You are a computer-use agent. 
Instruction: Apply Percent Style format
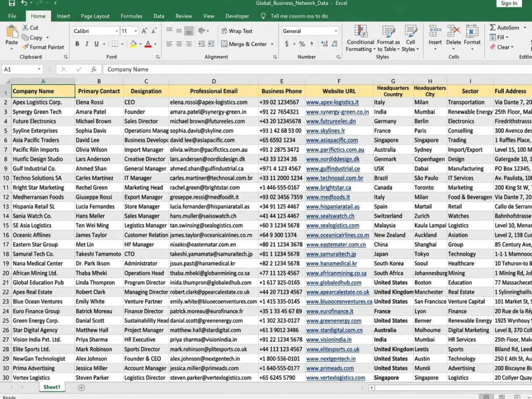pos(302,44)
